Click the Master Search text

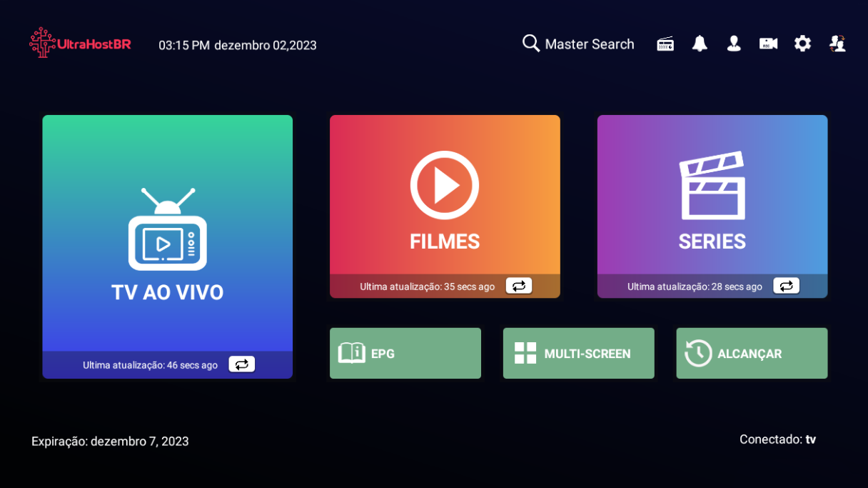[x=590, y=44]
